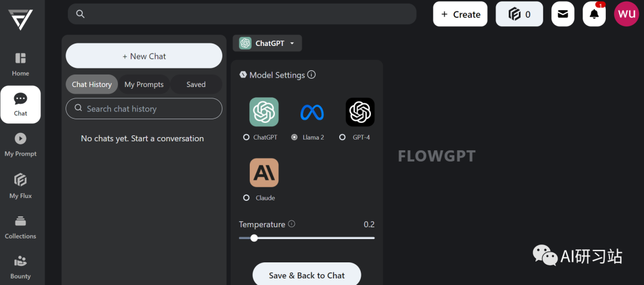This screenshot has width=644, height=285.
Task: Open the mail inbox icon
Action: pyautogui.click(x=563, y=14)
